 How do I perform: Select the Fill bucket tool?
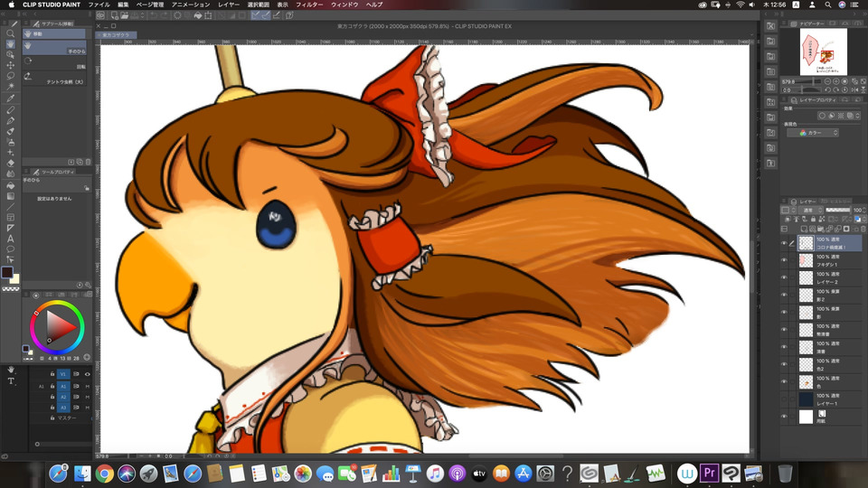(x=11, y=185)
